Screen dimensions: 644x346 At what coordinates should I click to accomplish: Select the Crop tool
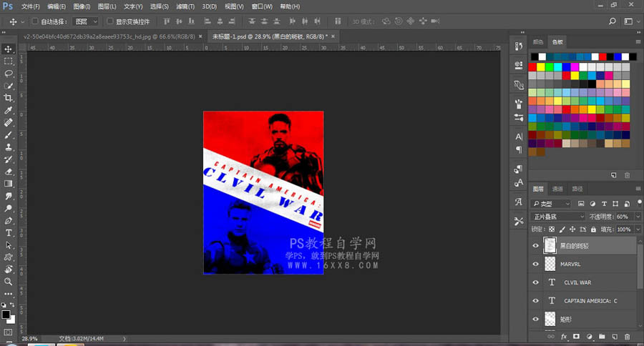pyautogui.click(x=8, y=98)
